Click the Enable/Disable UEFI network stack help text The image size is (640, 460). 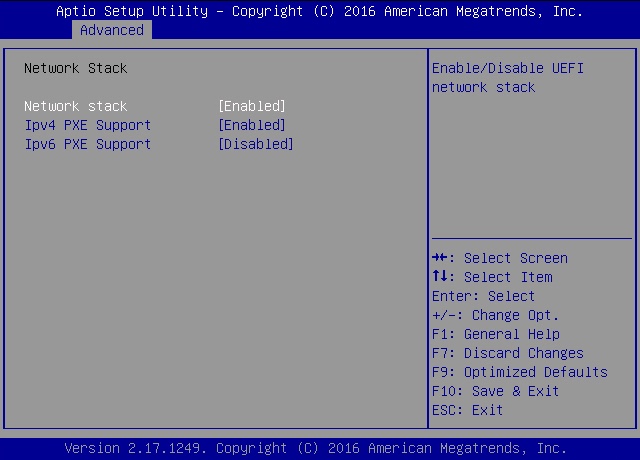click(507, 78)
